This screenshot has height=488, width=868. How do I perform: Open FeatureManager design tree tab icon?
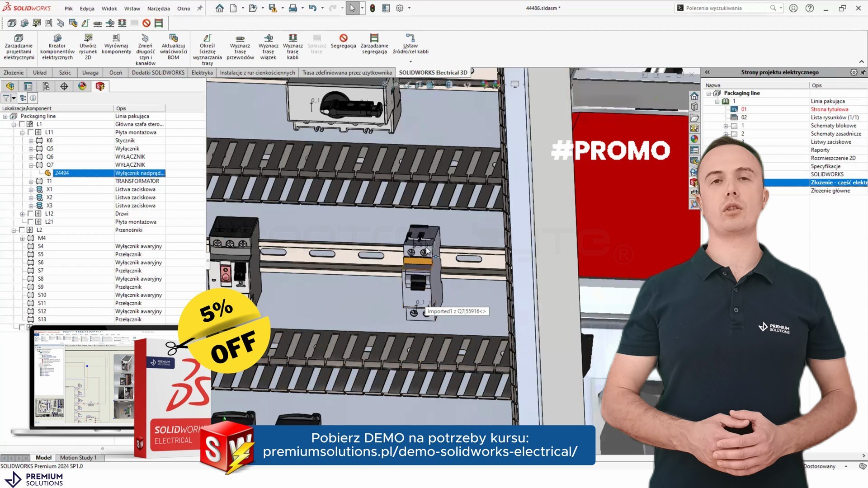coord(10,86)
